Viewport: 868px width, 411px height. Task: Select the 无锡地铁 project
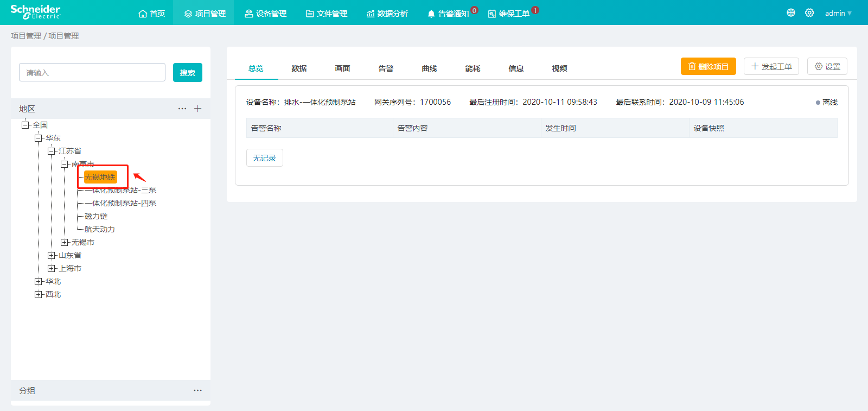click(100, 177)
